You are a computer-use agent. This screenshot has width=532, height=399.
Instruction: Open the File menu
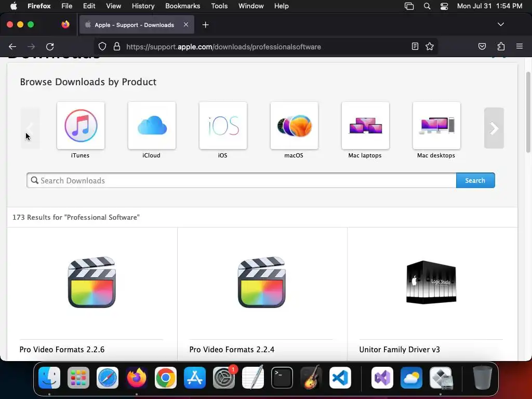(67, 6)
